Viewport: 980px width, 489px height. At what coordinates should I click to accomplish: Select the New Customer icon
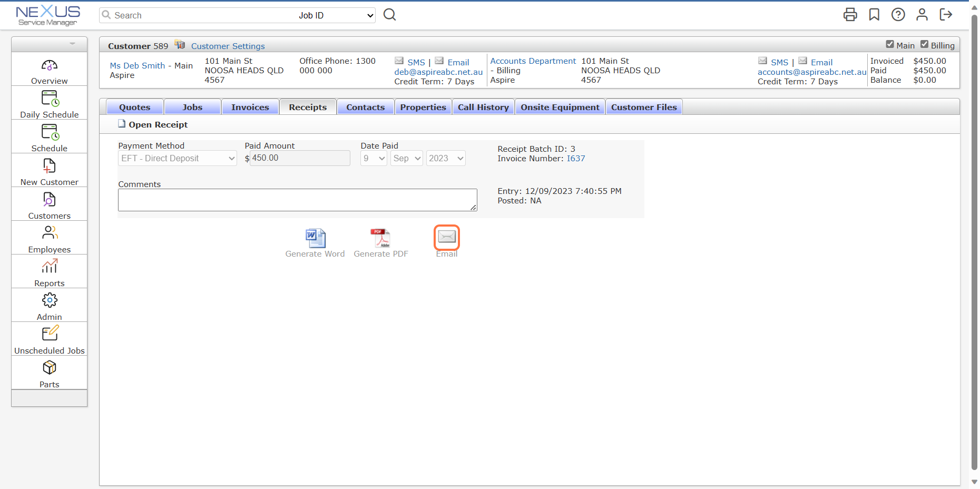pos(49,167)
